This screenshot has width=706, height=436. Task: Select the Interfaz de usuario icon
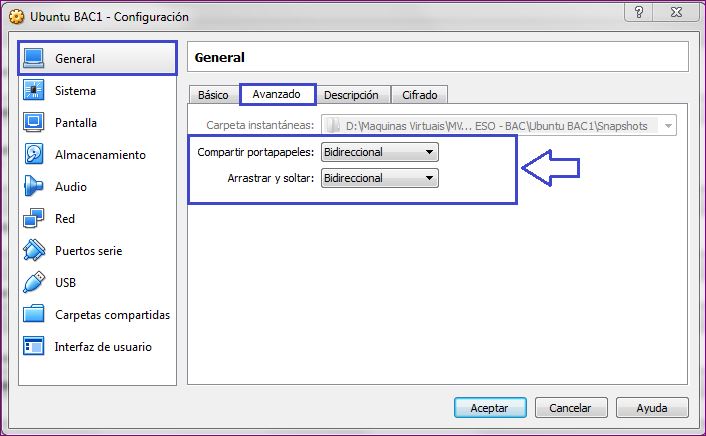pyautogui.click(x=35, y=347)
